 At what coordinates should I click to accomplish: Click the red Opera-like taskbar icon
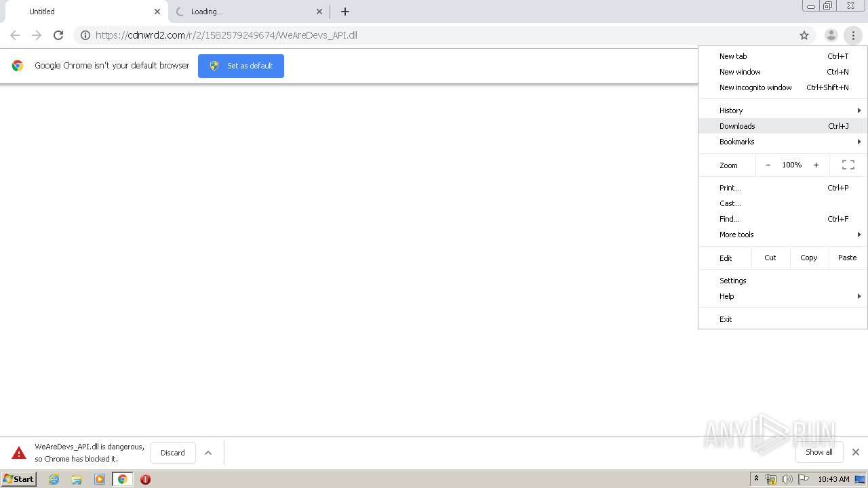click(x=145, y=479)
